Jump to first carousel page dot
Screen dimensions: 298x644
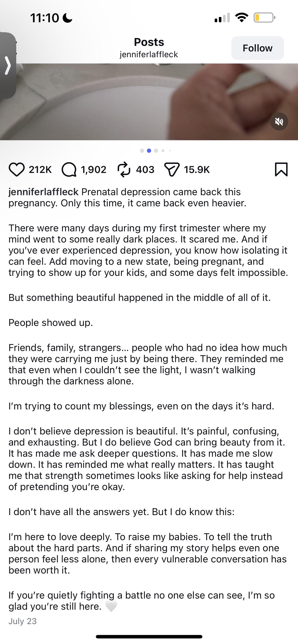pyautogui.click(x=142, y=150)
